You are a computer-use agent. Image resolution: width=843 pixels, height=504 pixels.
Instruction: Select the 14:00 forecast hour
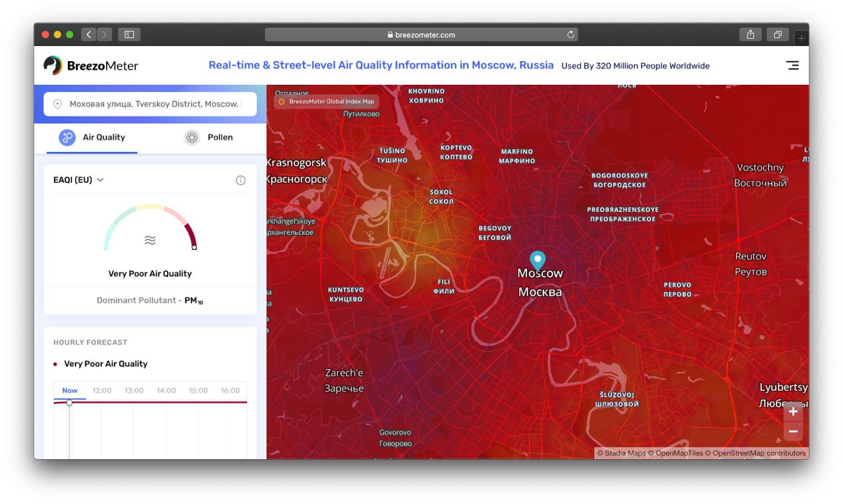(166, 390)
